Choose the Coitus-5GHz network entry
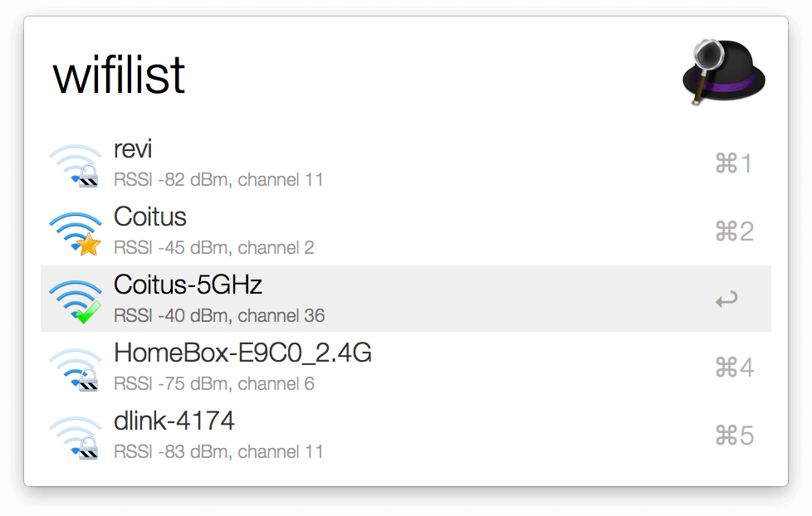The height and width of the screenshot is (516, 812). click(188, 285)
